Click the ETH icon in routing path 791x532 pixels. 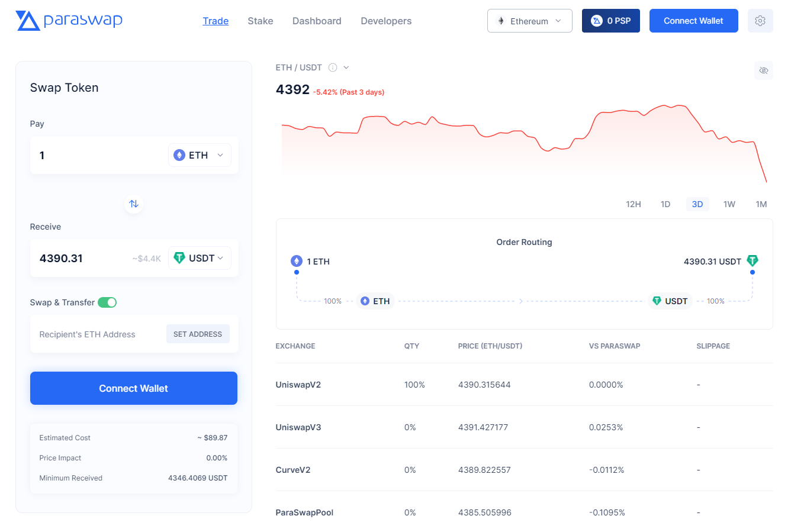coord(365,301)
